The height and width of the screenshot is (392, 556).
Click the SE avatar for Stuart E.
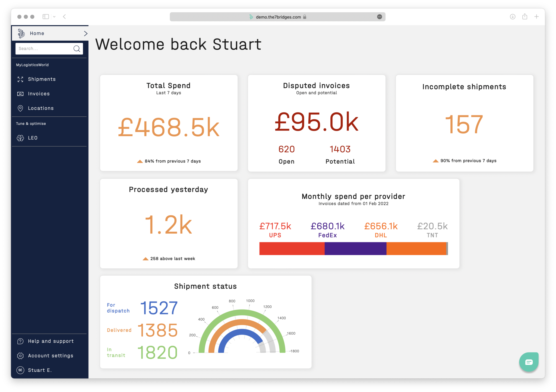point(20,370)
